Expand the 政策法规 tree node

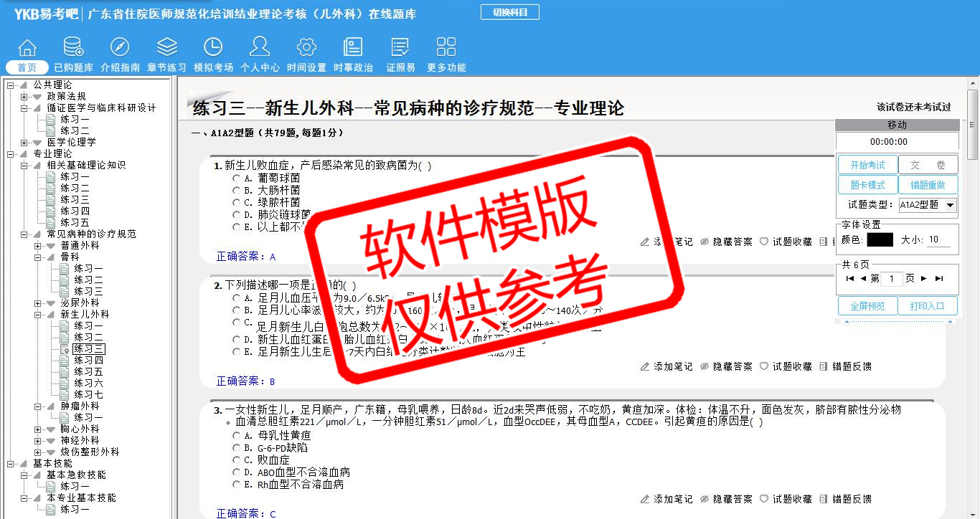[x=24, y=96]
